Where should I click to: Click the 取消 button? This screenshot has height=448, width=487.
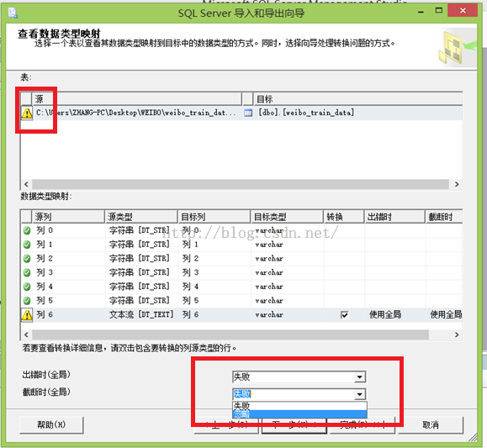click(431, 424)
